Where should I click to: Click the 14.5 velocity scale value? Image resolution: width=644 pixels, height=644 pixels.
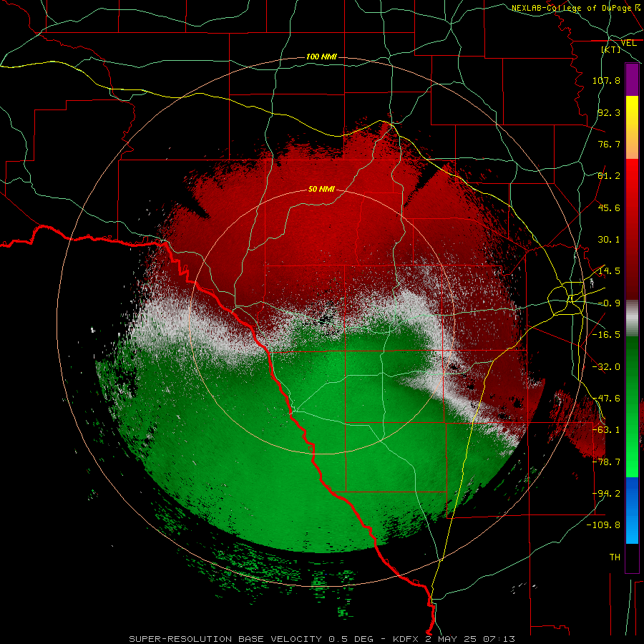[x=609, y=271]
